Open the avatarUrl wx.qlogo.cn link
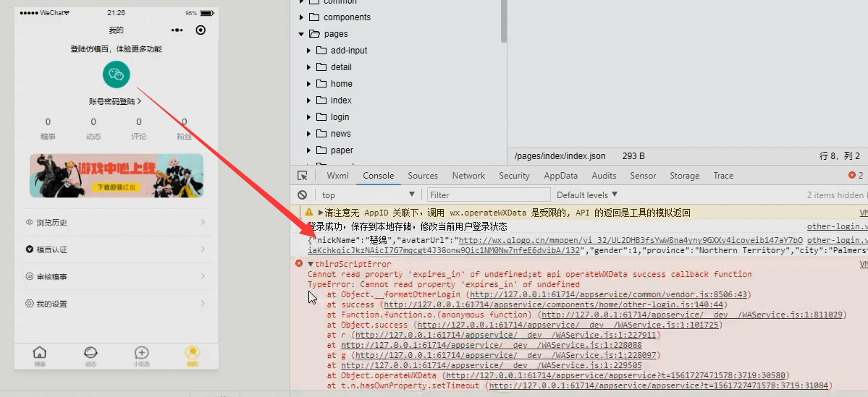 tap(631, 241)
